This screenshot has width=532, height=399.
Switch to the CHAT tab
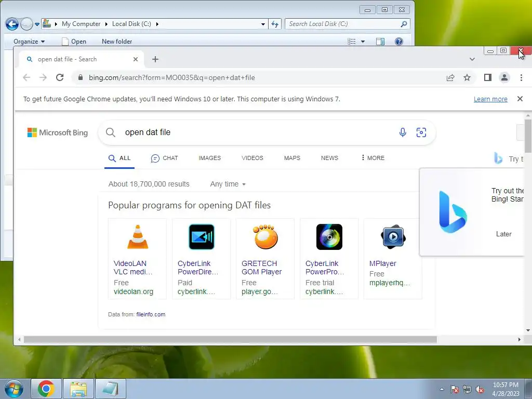(164, 158)
